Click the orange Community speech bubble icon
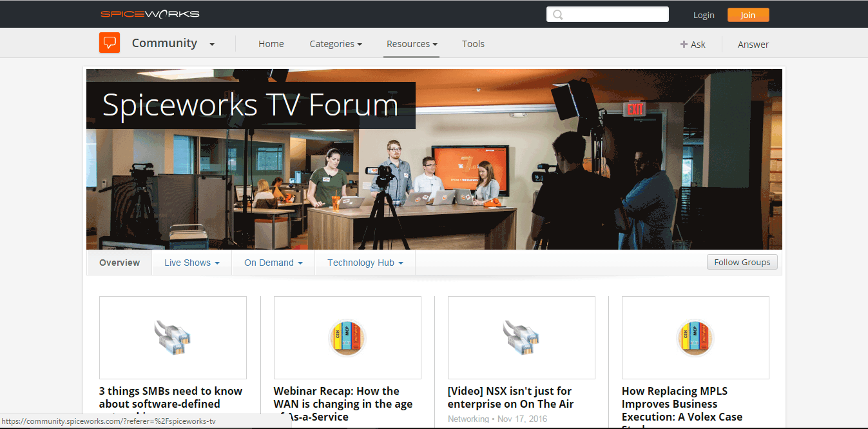The height and width of the screenshot is (429, 868). 110,43
